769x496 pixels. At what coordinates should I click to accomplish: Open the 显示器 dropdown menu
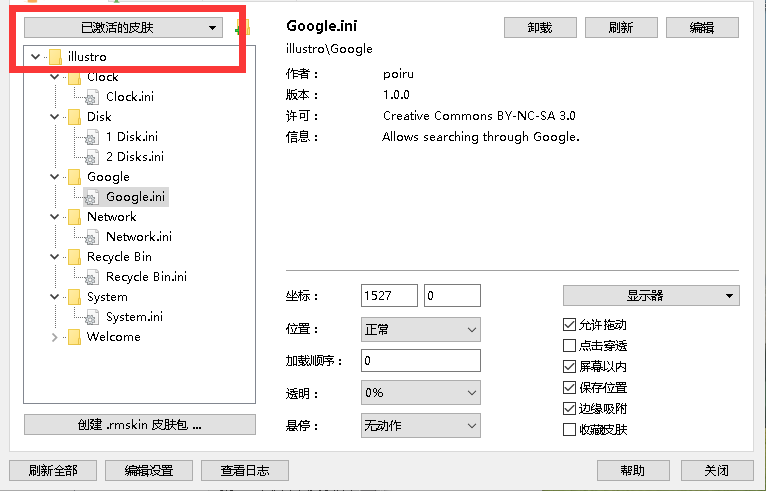[651, 296]
